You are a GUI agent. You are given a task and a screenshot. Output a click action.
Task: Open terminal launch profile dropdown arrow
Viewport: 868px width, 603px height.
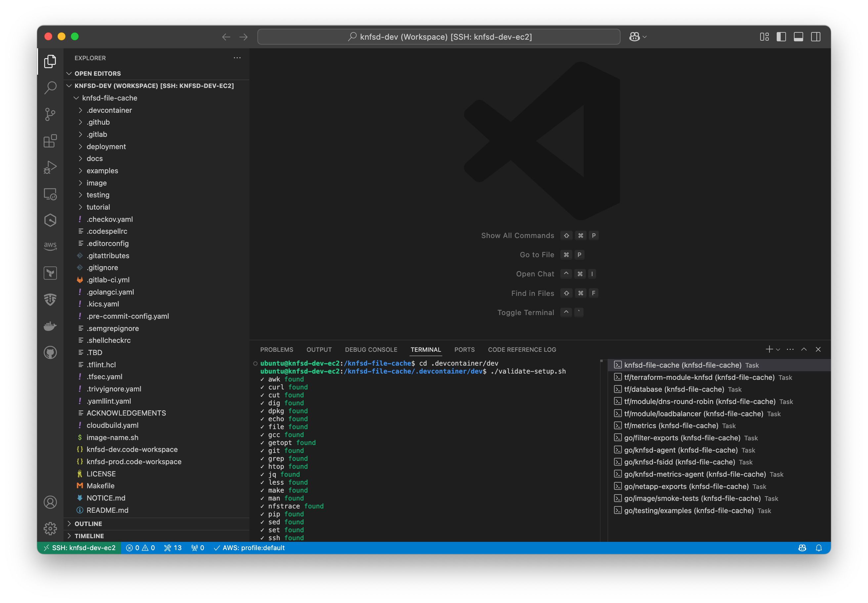[x=778, y=349]
